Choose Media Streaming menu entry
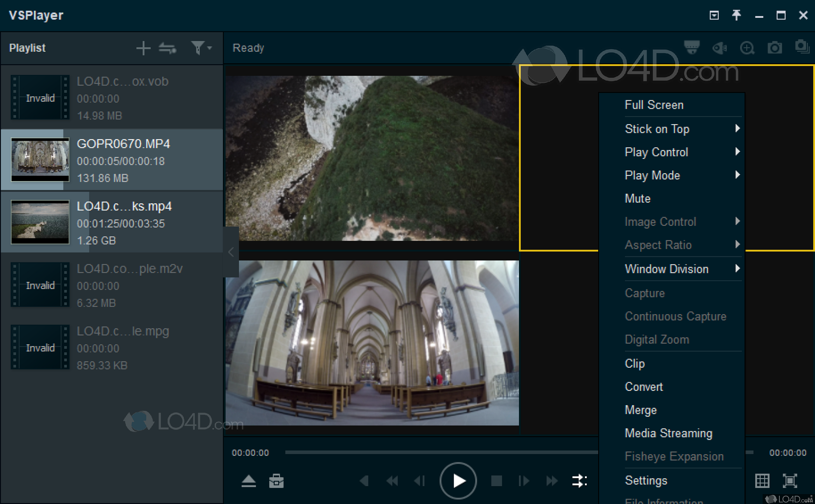Viewport: 815px width, 504px height. click(669, 433)
